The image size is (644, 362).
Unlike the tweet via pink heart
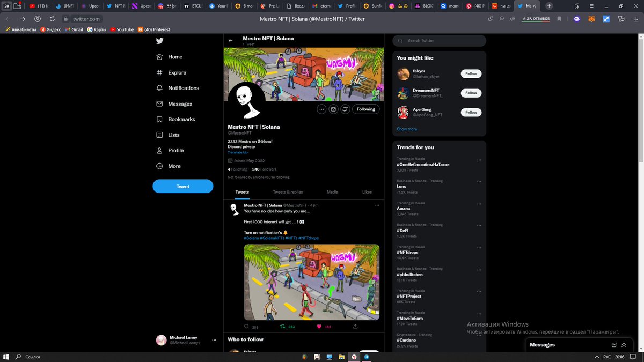click(319, 326)
